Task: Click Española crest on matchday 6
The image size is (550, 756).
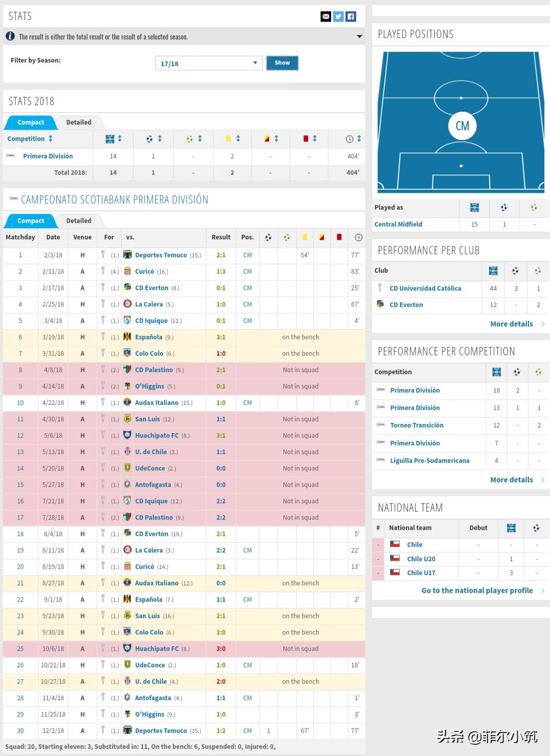Action: point(128,337)
